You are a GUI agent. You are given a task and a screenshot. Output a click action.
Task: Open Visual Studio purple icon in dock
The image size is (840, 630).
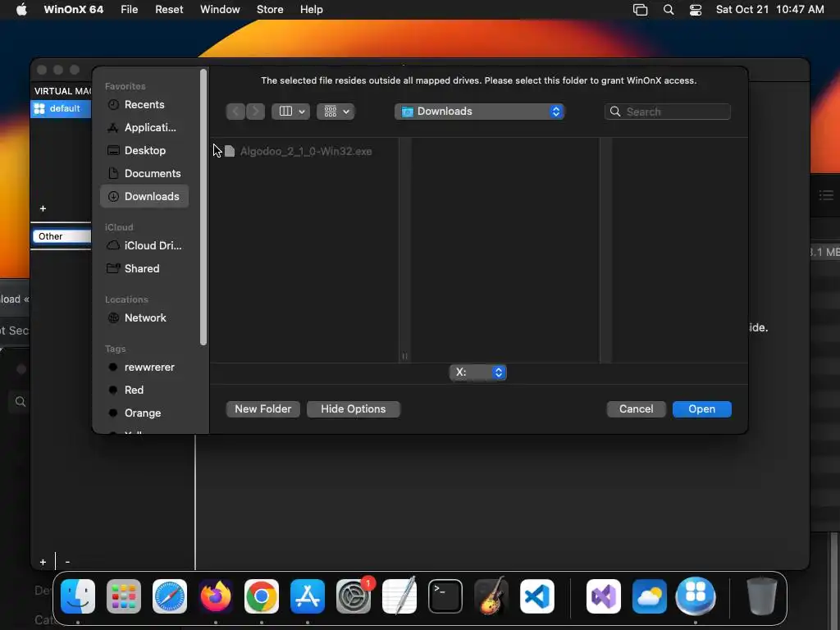(604, 596)
